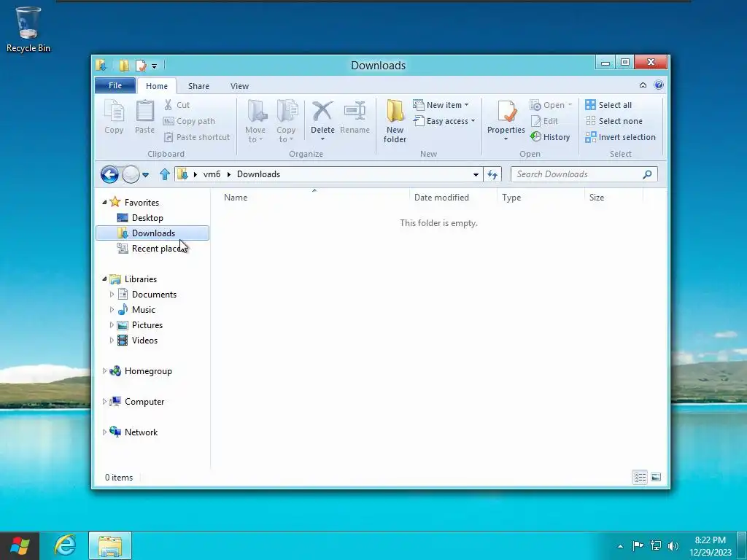747x560 pixels.
Task: Click the Paste clipboard icon
Action: pyautogui.click(x=145, y=112)
